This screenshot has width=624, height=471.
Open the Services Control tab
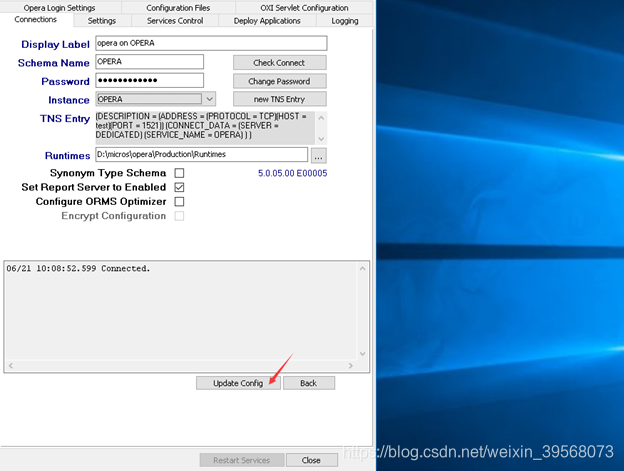point(175,21)
